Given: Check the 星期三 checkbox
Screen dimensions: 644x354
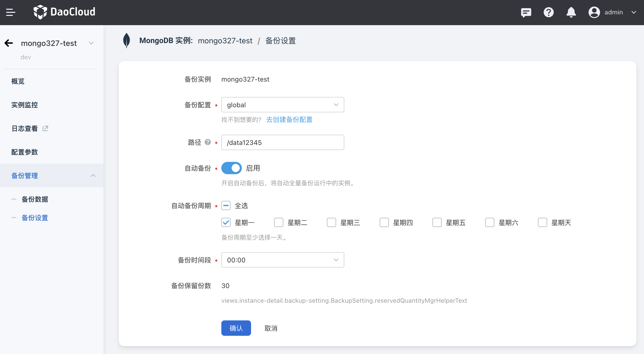Looking at the screenshot, I should pos(331,222).
